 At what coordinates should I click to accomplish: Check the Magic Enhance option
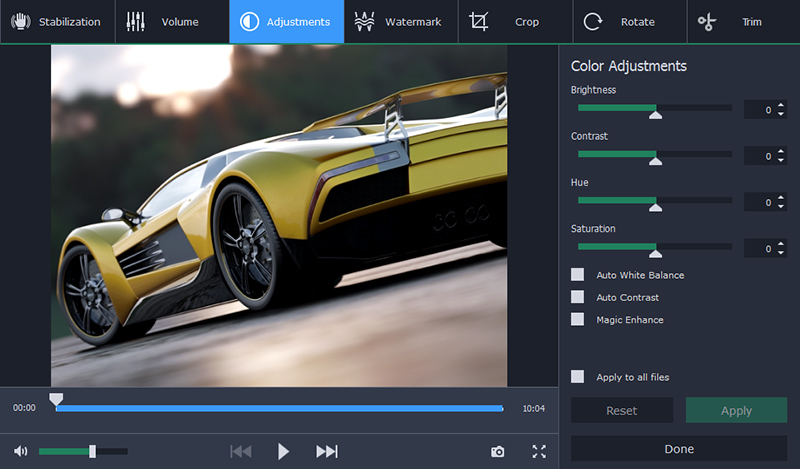click(x=577, y=319)
